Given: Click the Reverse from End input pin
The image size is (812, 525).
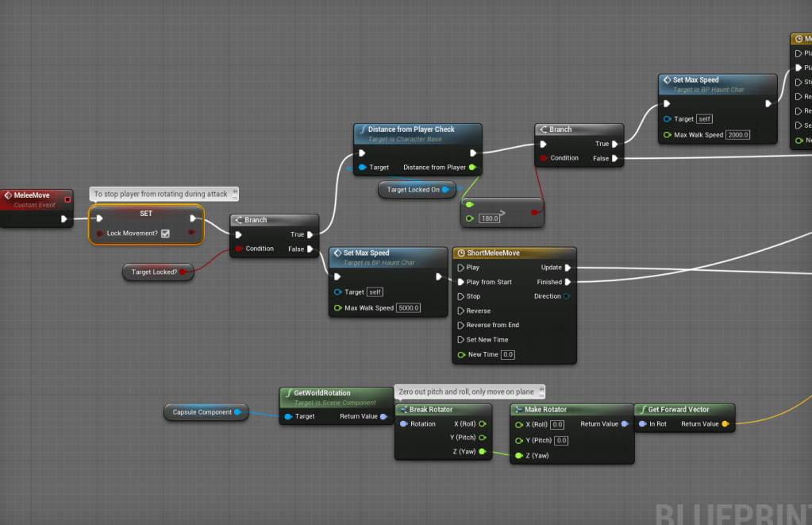Looking at the screenshot, I should click(x=460, y=325).
